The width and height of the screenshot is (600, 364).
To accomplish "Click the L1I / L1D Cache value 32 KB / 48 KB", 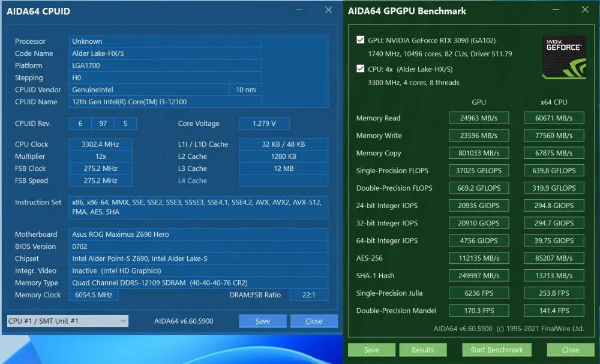I will [284, 144].
